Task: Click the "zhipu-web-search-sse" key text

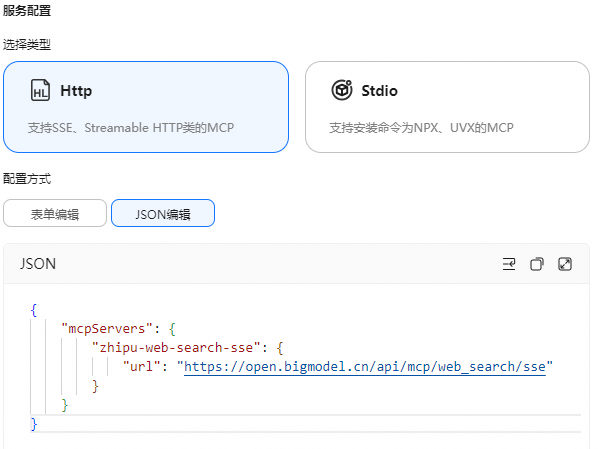Action: click(x=176, y=348)
